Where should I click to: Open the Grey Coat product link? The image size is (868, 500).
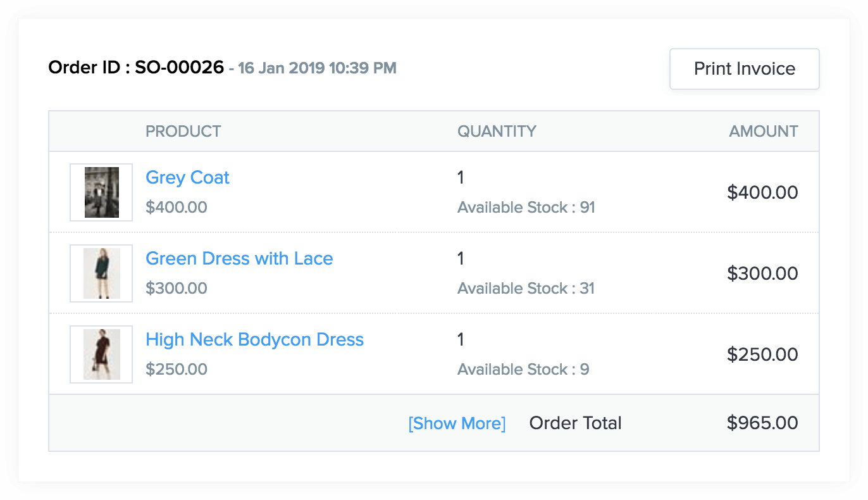tap(187, 178)
